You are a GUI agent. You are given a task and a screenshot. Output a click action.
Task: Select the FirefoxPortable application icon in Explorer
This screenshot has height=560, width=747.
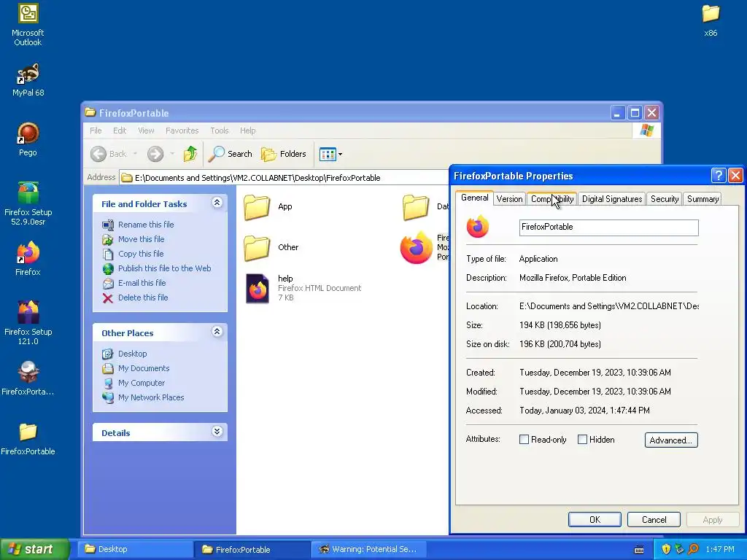(x=416, y=247)
